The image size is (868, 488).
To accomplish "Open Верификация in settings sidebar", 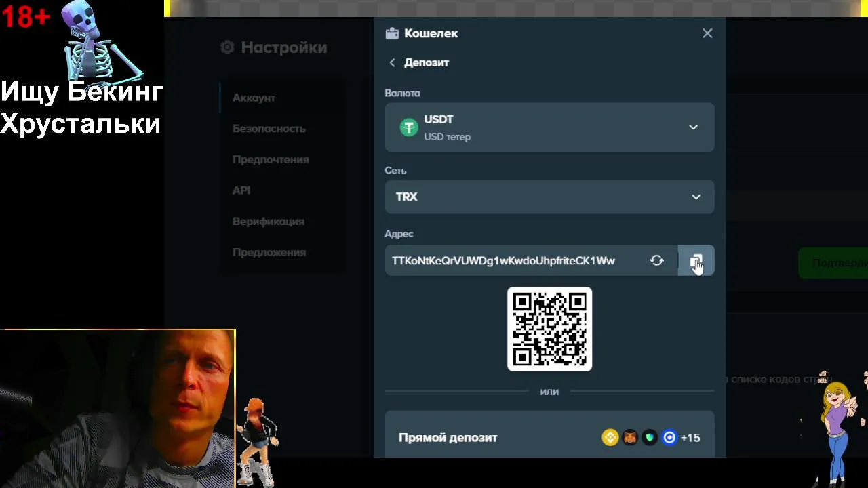I will coord(269,222).
